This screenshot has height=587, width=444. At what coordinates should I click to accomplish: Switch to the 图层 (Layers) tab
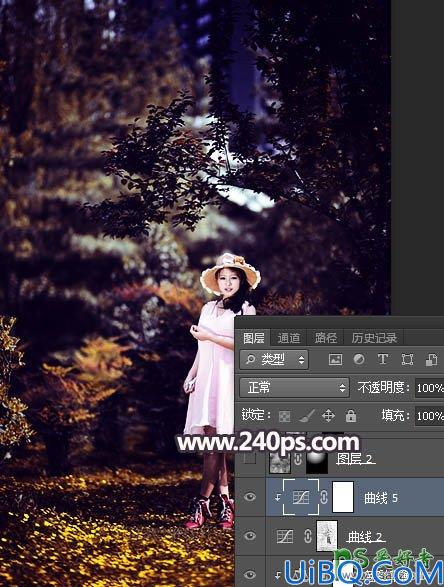[x=254, y=338]
